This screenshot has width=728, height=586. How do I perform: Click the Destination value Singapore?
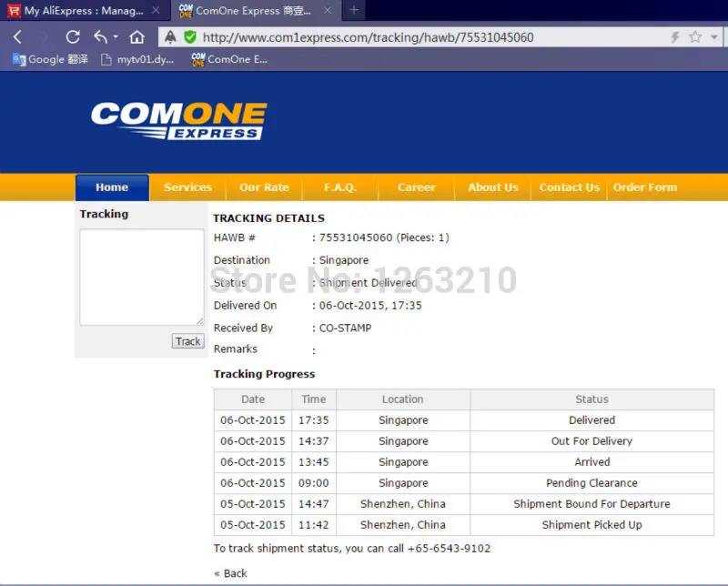pos(344,260)
